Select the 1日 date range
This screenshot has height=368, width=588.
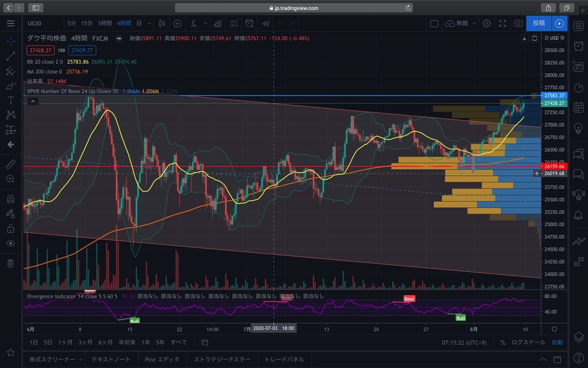point(34,342)
